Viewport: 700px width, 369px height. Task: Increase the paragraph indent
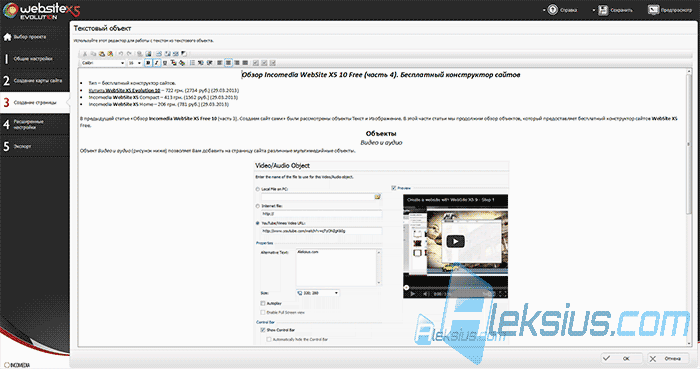pyautogui.click(x=209, y=63)
